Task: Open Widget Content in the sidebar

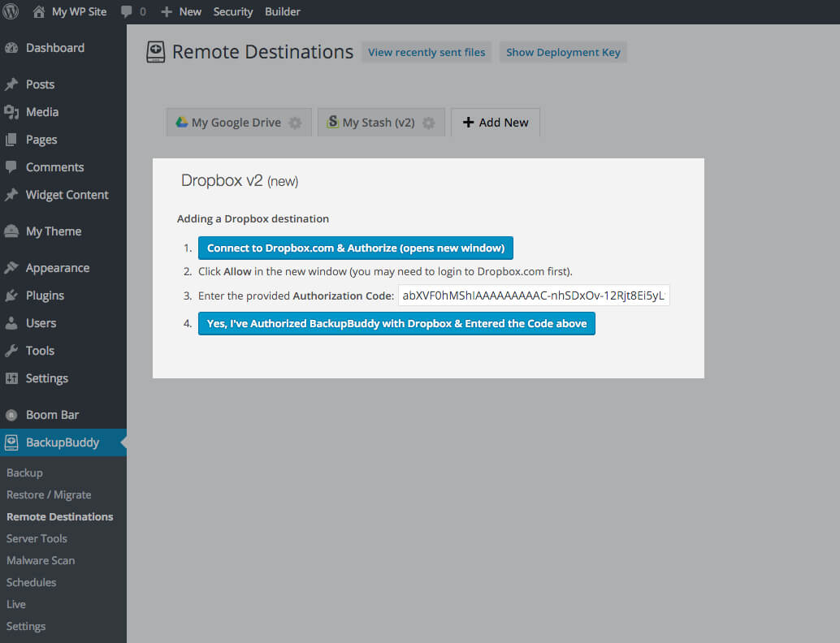Action: [67, 195]
